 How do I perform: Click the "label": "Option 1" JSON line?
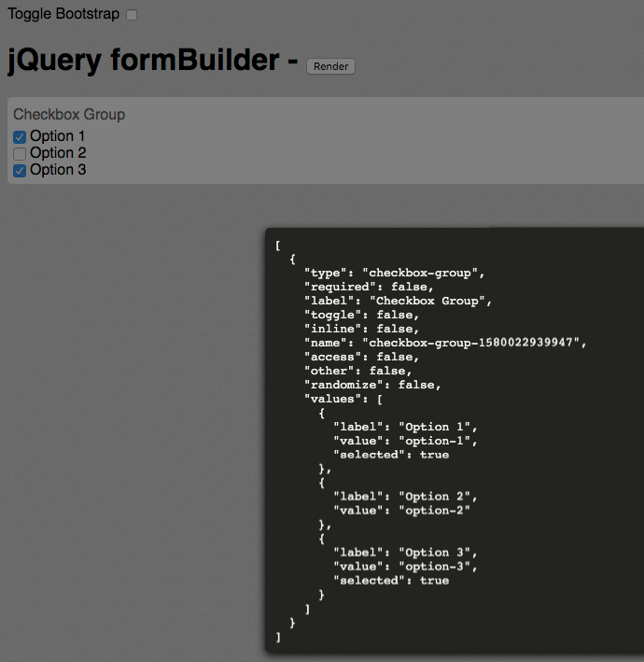point(405,427)
